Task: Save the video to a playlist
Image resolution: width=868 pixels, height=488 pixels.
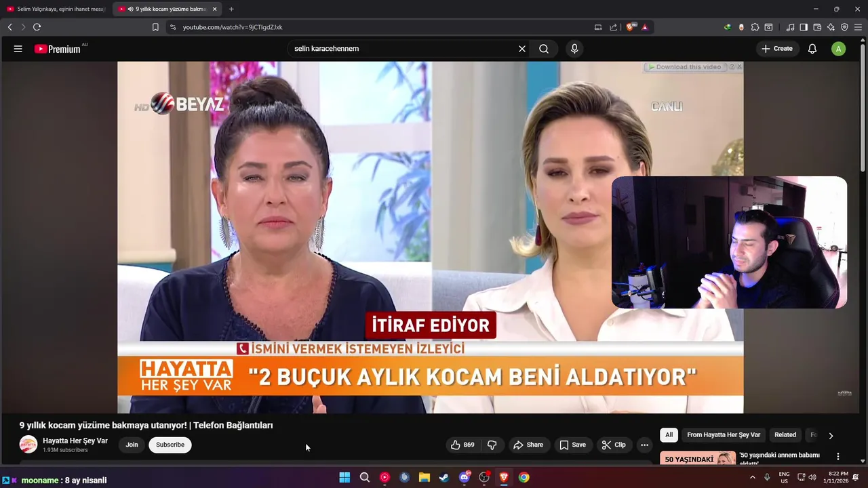Action: pos(572,445)
